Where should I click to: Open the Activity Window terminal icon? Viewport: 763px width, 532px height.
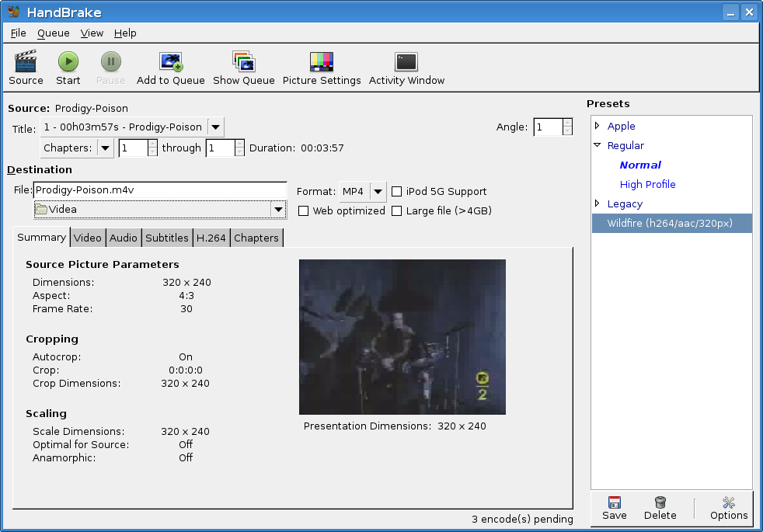[406, 62]
